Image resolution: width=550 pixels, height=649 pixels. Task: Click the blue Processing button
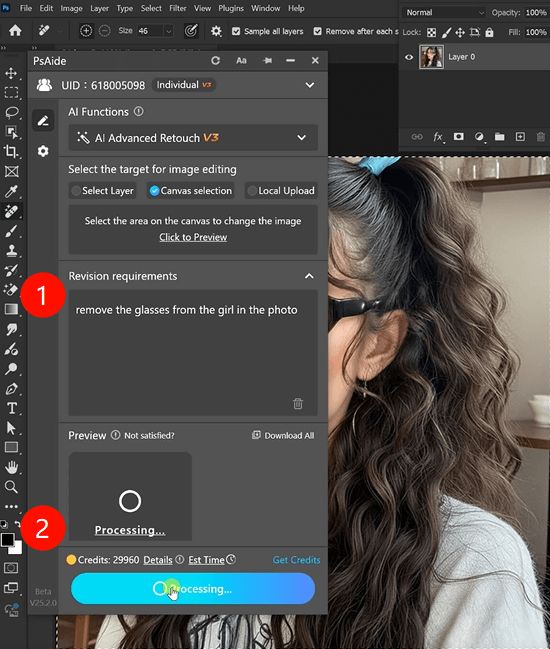click(193, 589)
